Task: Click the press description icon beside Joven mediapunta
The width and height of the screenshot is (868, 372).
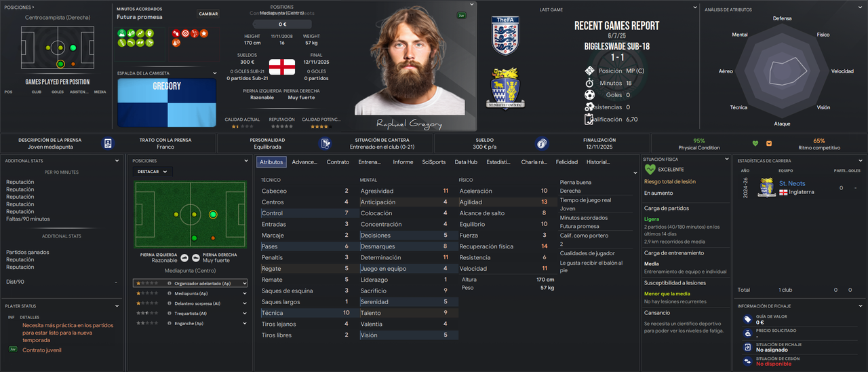Action: (108, 143)
